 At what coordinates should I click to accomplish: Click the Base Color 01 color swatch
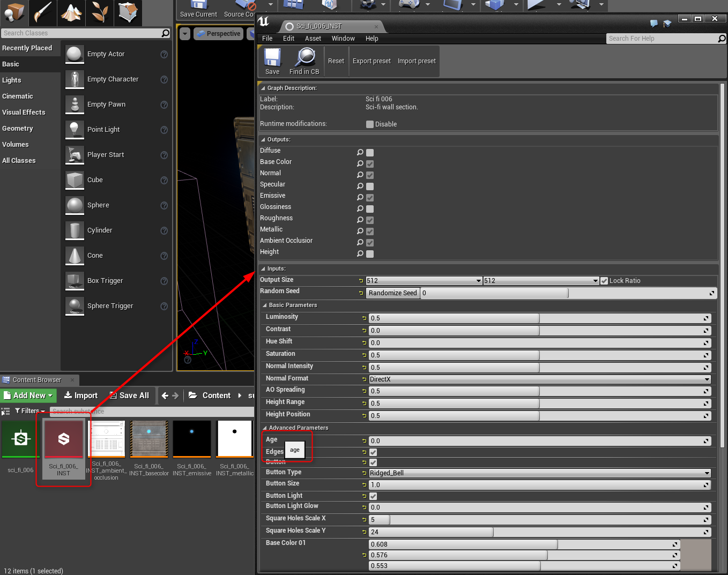pyautogui.click(x=697, y=555)
